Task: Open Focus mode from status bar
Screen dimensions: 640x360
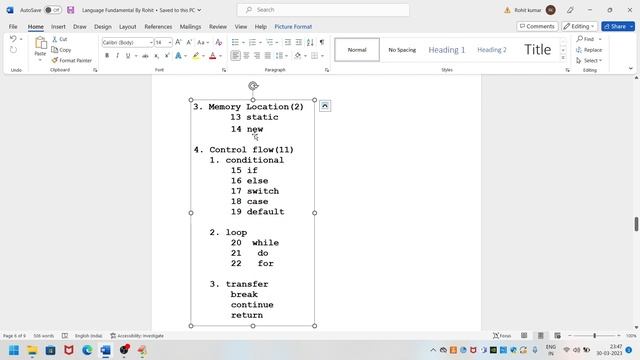Action: point(502,336)
